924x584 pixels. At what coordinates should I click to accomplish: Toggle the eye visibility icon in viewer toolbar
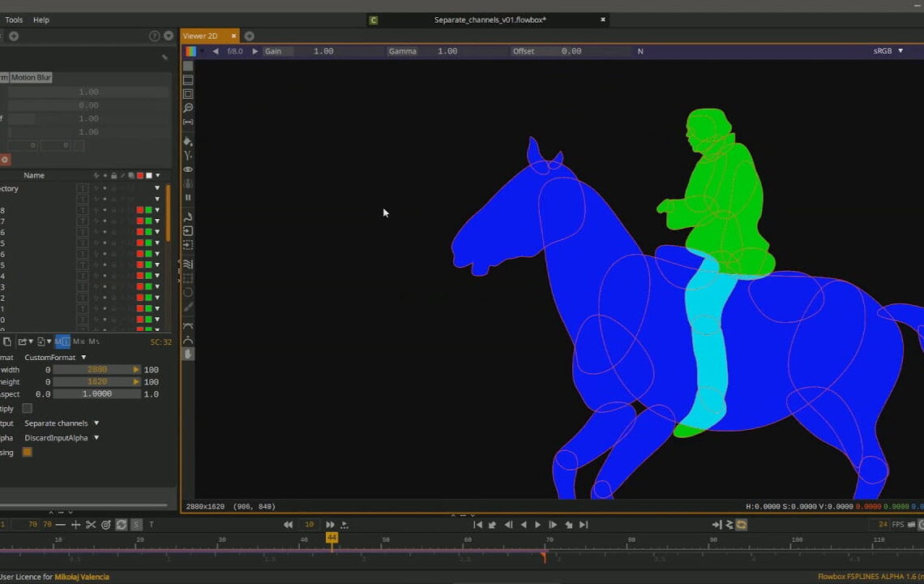click(x=188, y=170)
